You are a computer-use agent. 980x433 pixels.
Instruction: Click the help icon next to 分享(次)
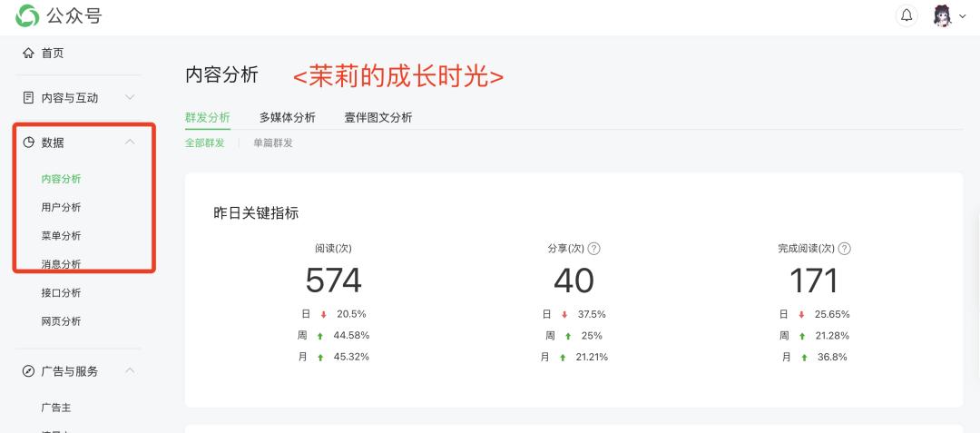pyautogui.click(x=593, y=249)
